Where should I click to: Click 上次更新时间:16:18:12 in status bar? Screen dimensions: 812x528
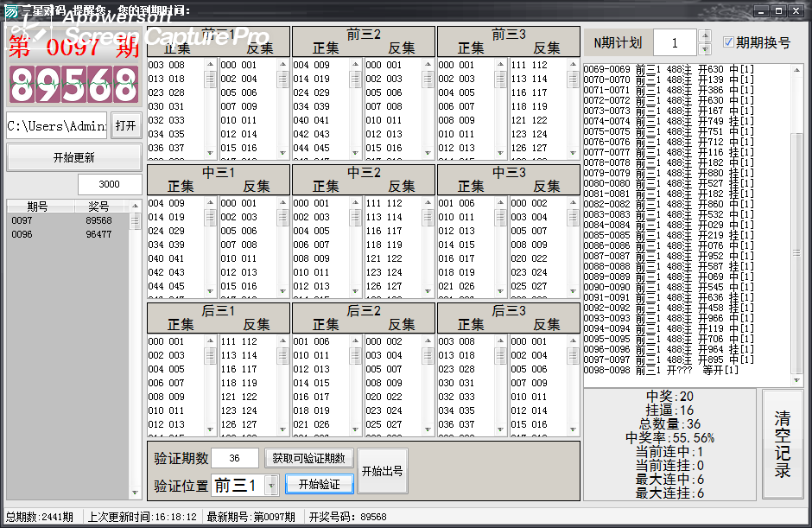[142, 517]
